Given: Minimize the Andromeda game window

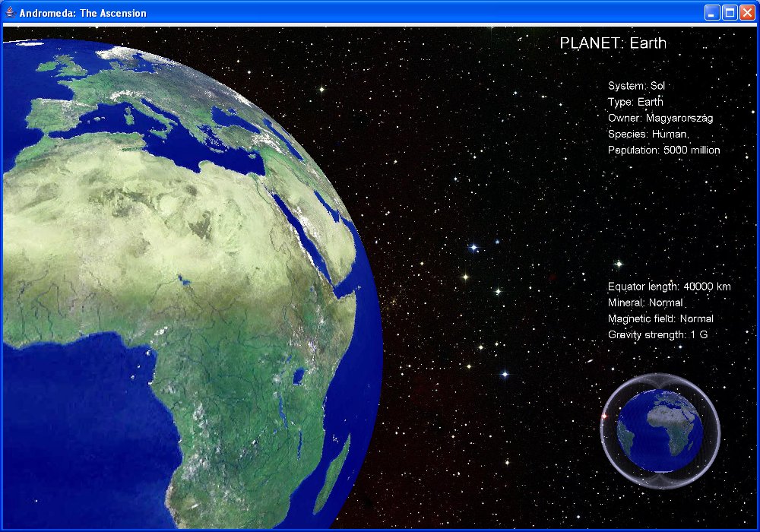Looking at the screenshot, I should pos(712,13).
